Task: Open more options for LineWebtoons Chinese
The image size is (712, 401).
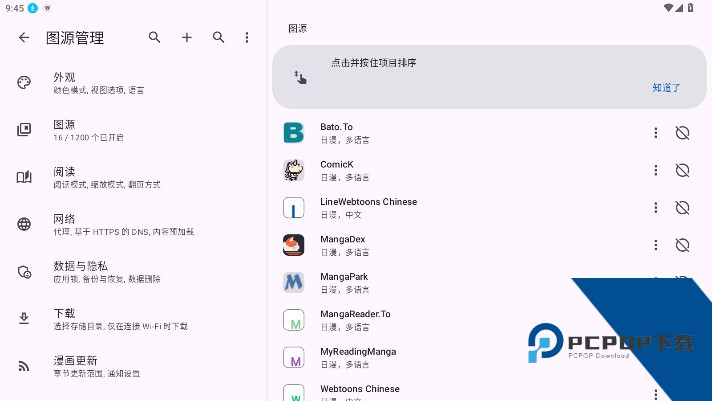Action: [656, 208]
